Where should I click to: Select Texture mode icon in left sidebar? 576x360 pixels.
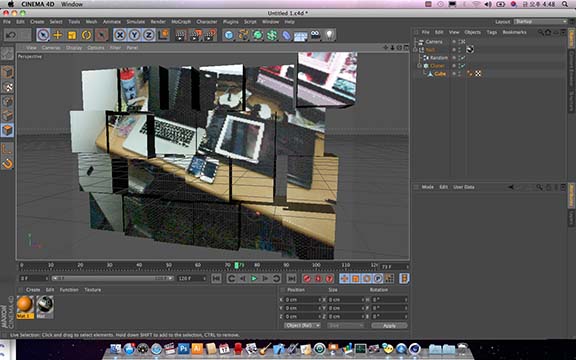click(7, 87)
